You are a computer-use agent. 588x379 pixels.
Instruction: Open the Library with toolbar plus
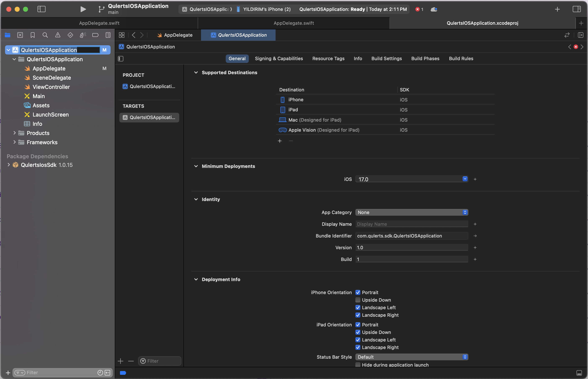557,9
